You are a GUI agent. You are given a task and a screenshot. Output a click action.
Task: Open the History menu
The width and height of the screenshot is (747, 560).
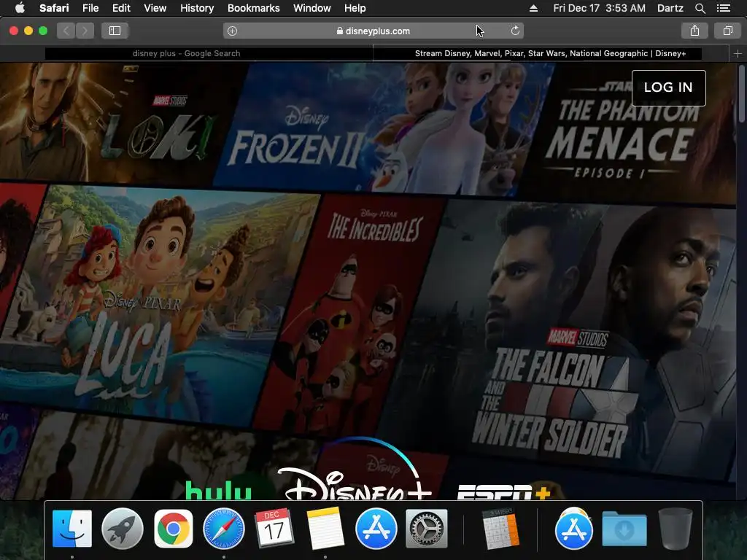(x=197, y=8)
